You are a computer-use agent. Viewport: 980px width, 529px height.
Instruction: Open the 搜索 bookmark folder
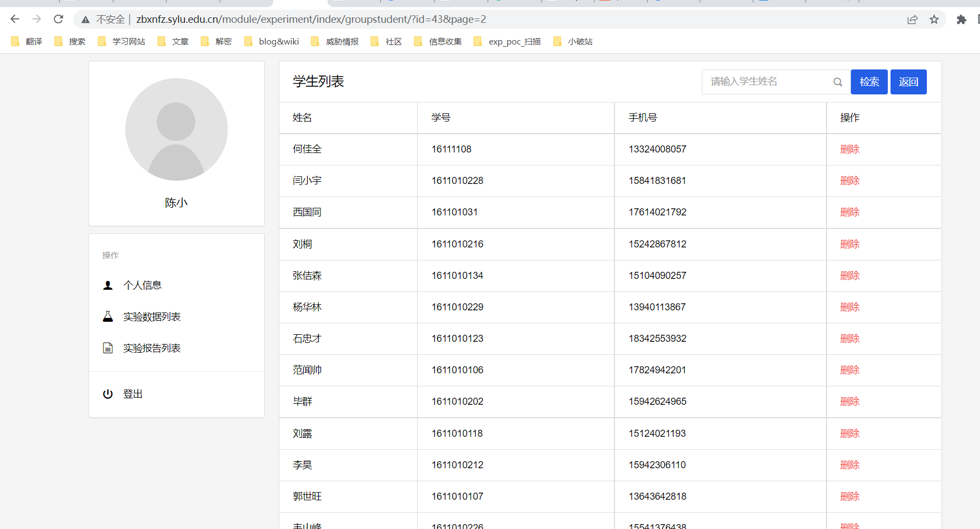pyautogui.click(x=70, y=42)
